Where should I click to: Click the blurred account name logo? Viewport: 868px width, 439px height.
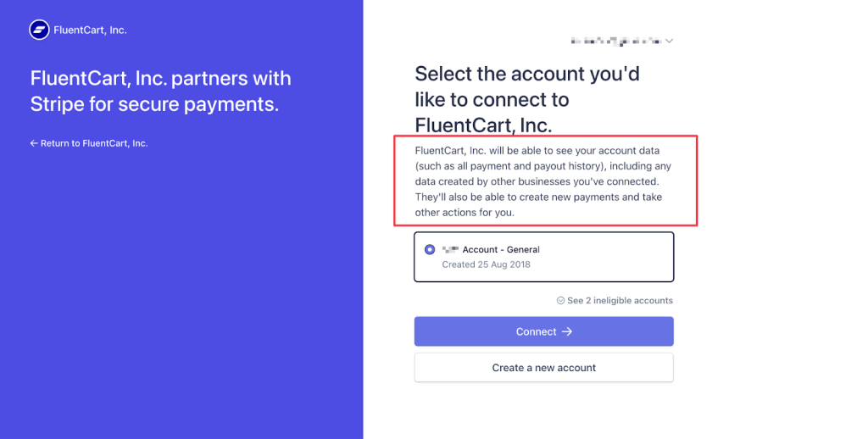point(449,249)
